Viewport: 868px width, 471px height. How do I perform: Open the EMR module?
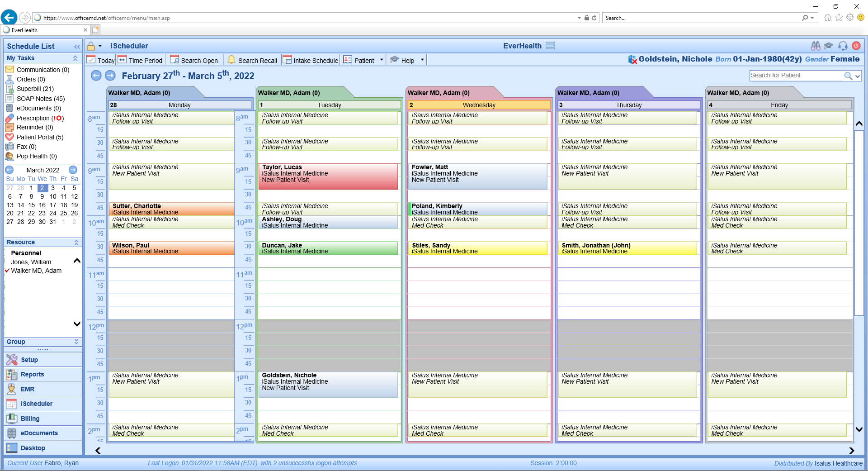[x=43, y=389]
